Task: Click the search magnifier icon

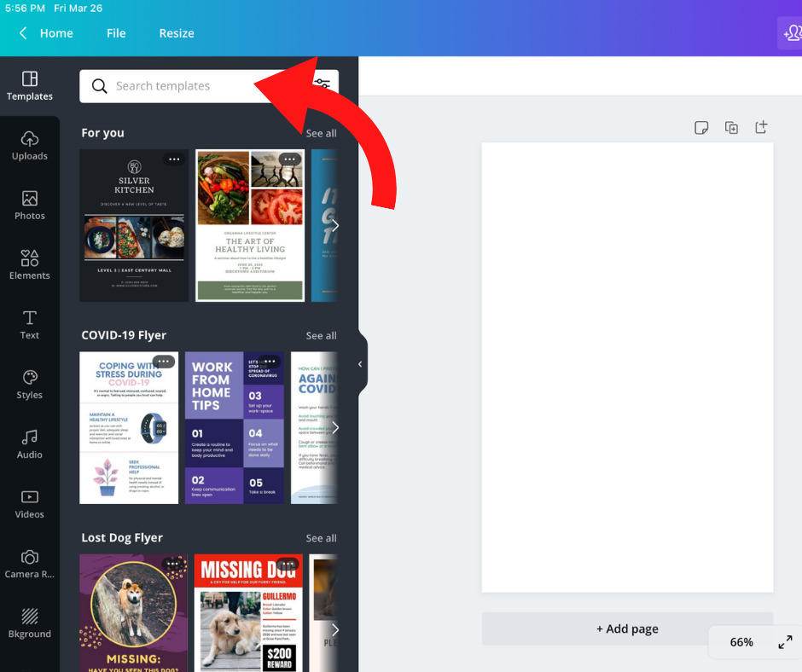Action: [99, 86]
